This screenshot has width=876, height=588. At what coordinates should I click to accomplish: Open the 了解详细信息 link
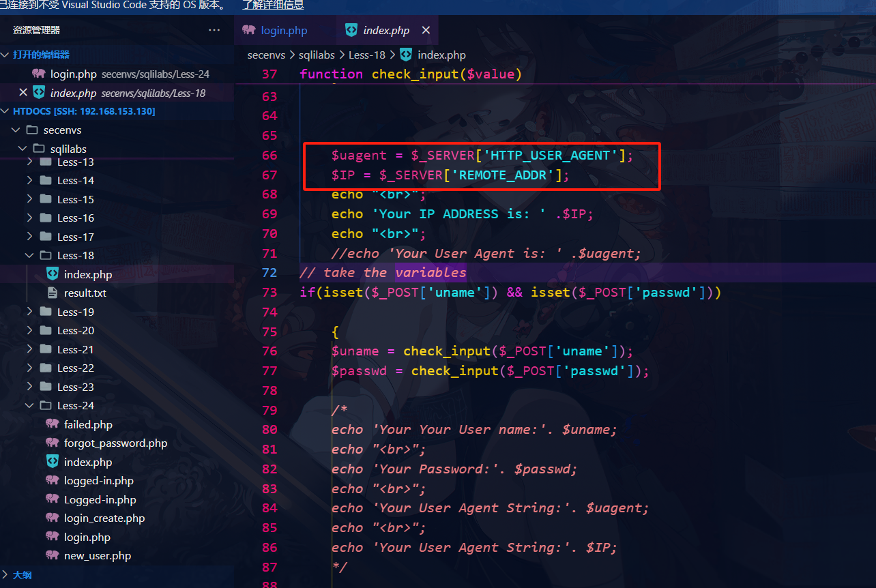pos(273,5)
